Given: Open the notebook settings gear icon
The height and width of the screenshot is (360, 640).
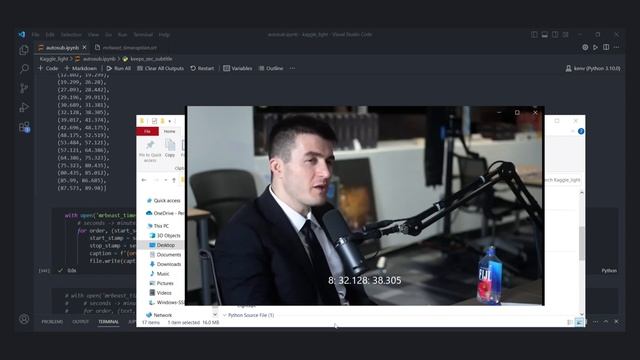Looking at the screenshot, I should pyautogui.click(x=585, y=47).
